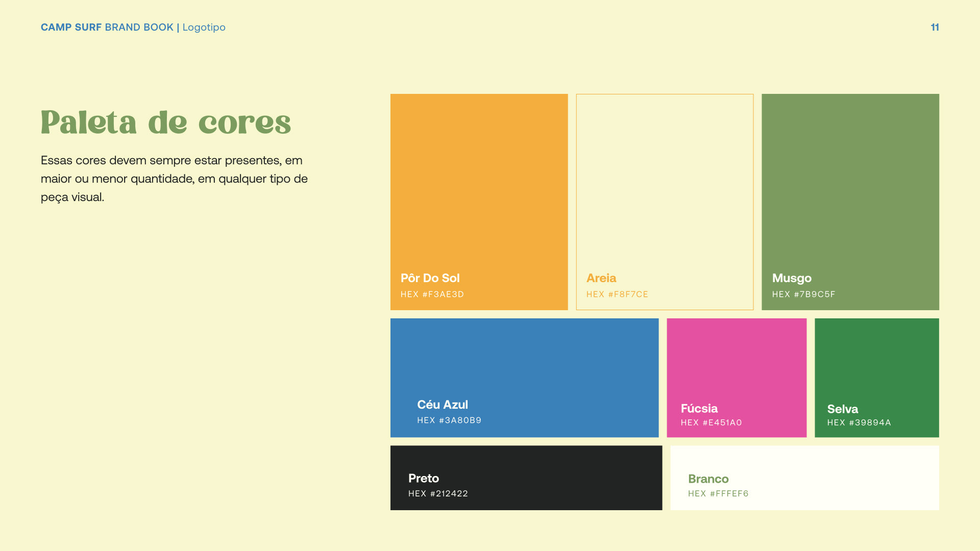Click the HEX #212422 code text

tap(438, 493)
